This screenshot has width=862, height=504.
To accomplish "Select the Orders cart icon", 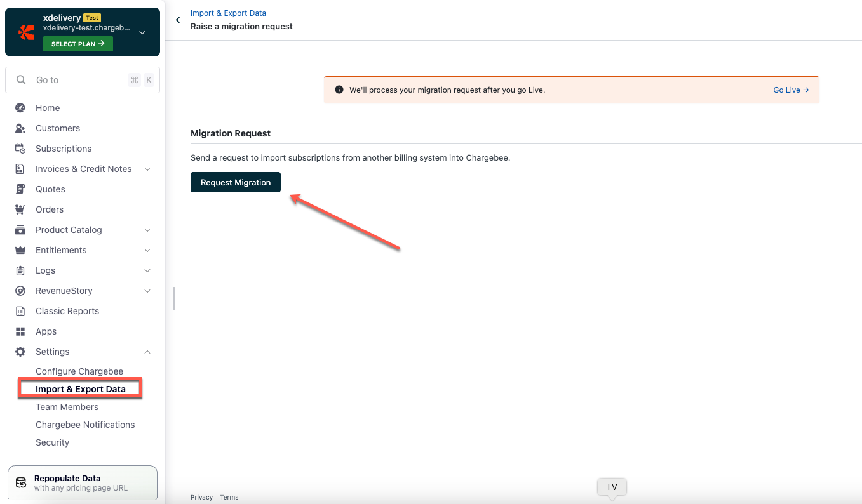I will point(21,209).
